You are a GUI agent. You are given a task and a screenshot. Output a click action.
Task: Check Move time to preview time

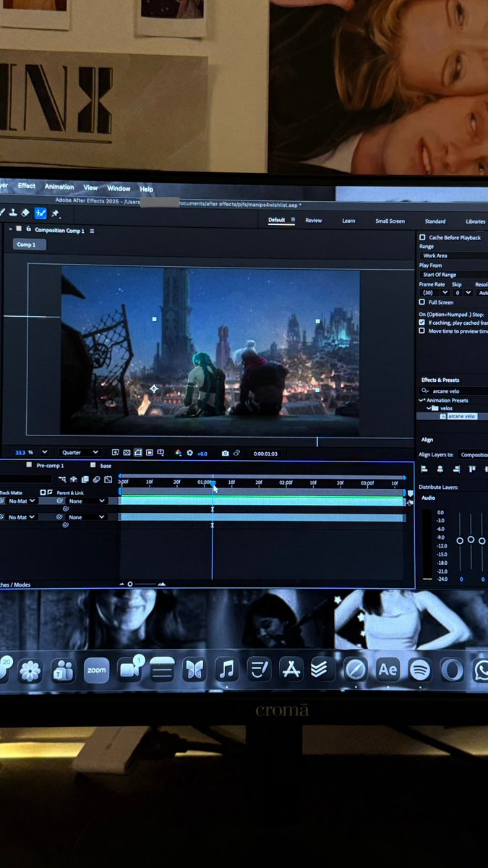pos(422,331)
